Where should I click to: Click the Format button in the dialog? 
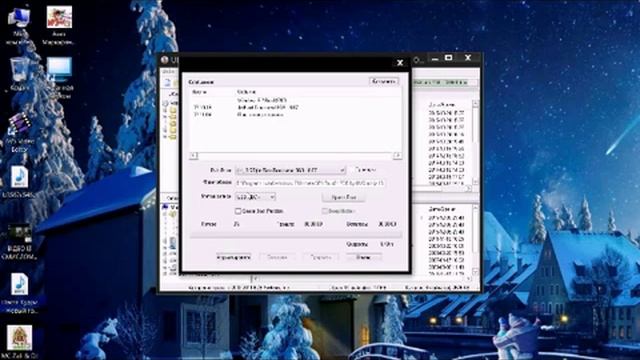(x=233, y=258)
